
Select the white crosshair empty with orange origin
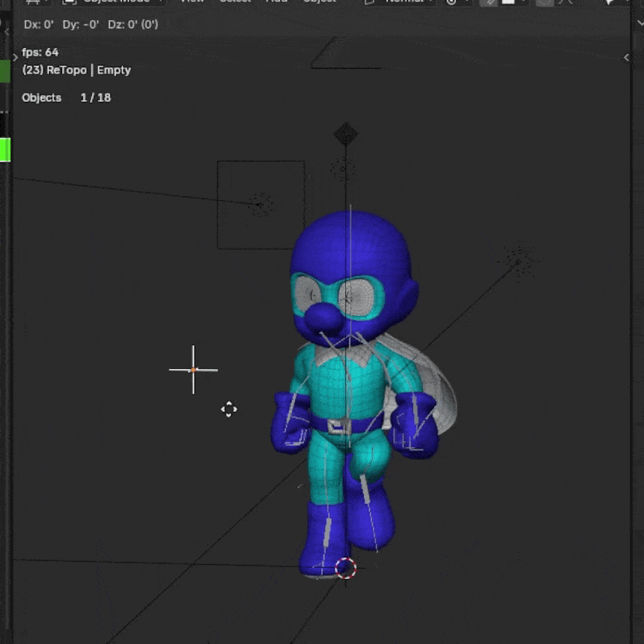pyautogui.click(x=193, y=369)
